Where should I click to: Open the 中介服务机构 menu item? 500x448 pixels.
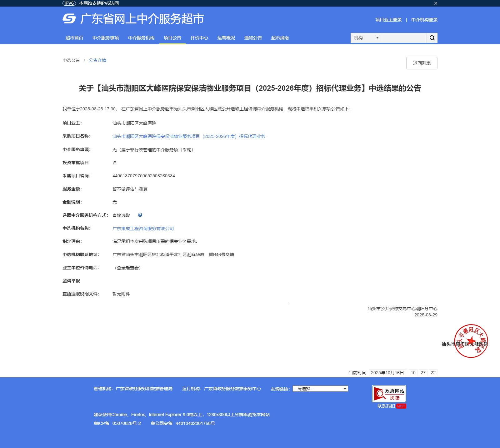pos(141,38)
